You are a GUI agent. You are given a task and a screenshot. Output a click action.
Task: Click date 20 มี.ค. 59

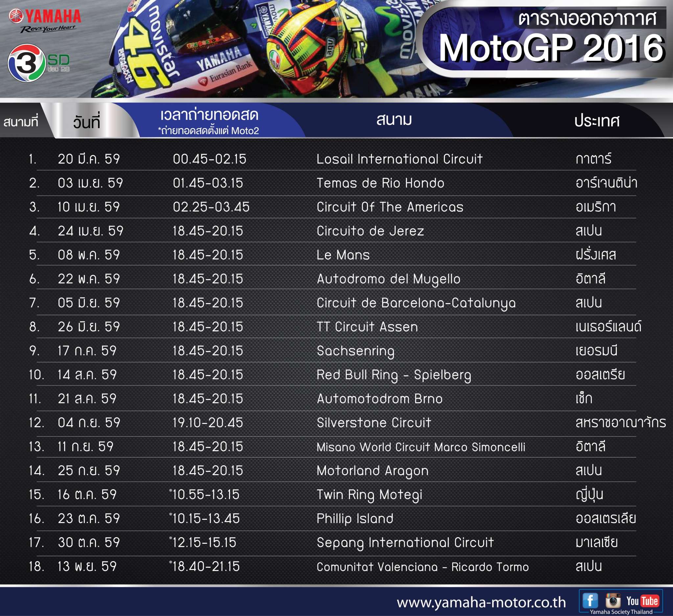[89, 159]
